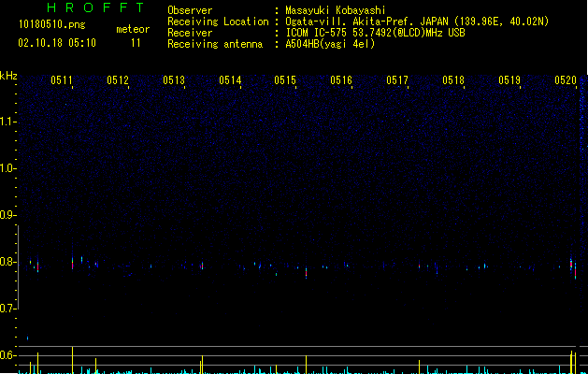
Task: Click the 0.9 kHz axis label
Action: click(x=7, y=215)
